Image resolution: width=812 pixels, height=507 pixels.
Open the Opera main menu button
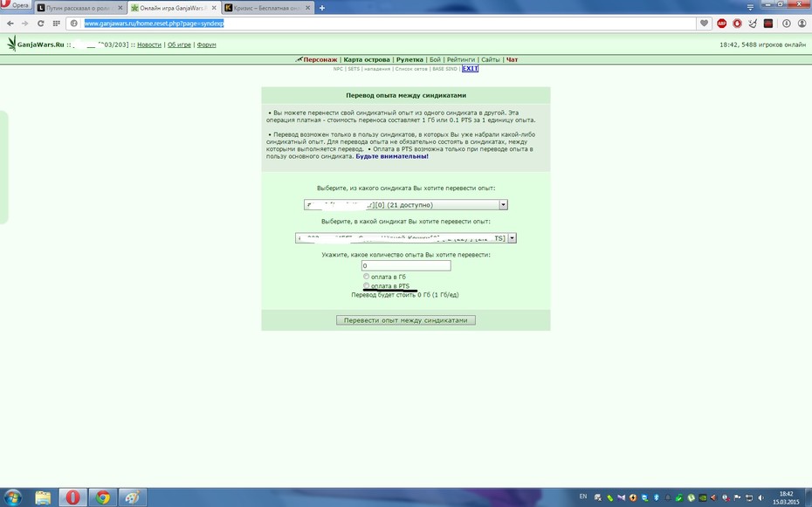16,4
